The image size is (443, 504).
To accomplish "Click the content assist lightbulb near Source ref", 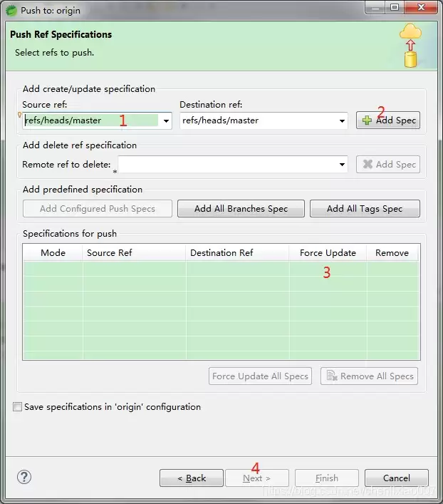I will [19, 115].
